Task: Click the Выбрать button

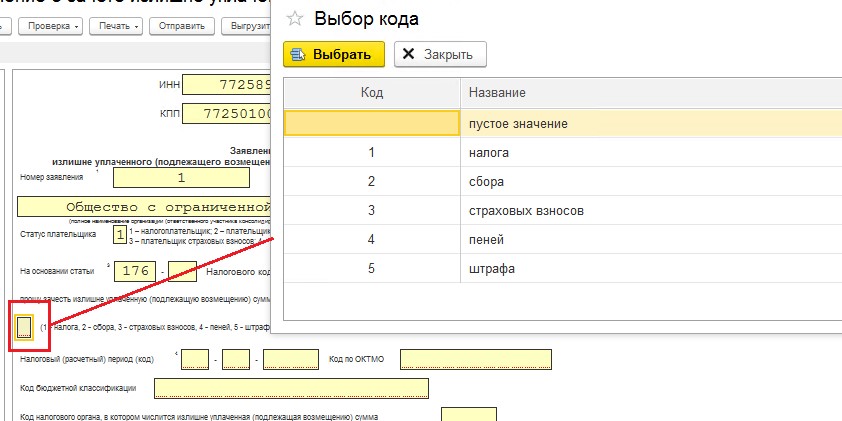Action: (x=334, y=54)
